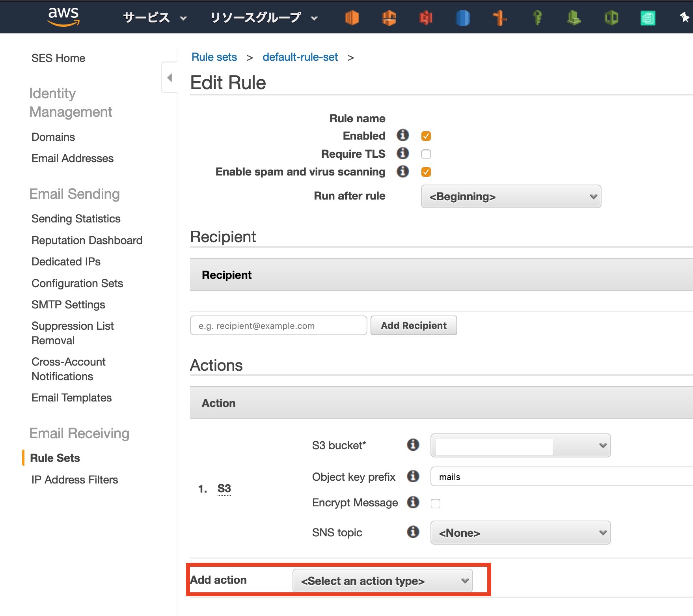The width and height of the screenshot is (693, 616).
Task: Open the サービス menu
Action: [x=155, y=18]
